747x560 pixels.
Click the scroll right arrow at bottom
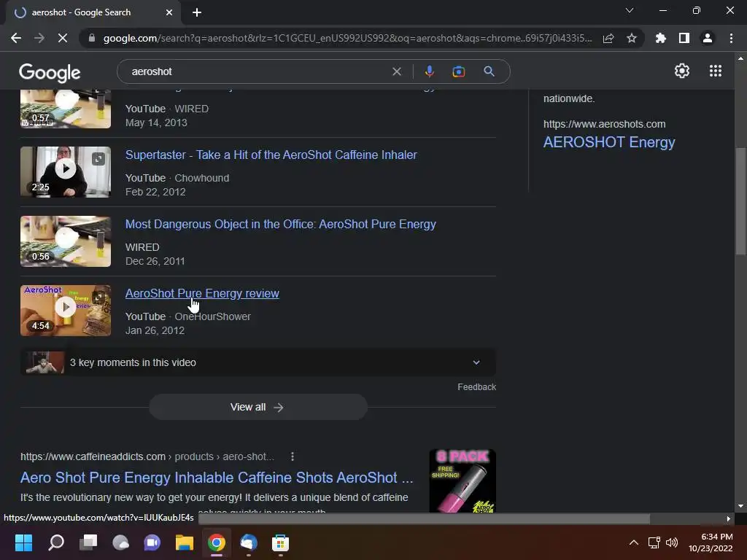click(729, 518)
